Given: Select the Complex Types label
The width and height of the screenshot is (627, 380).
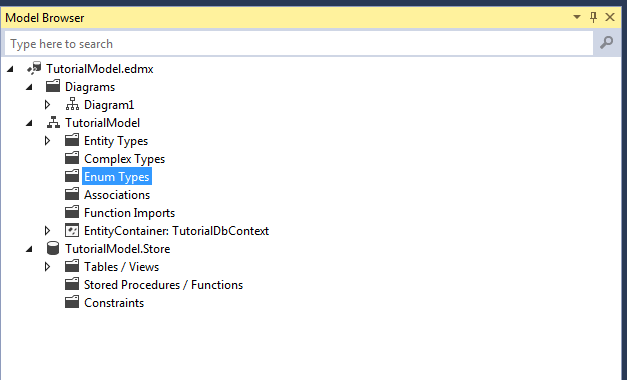Looking at the screenshot, I should tap(124, 159).
